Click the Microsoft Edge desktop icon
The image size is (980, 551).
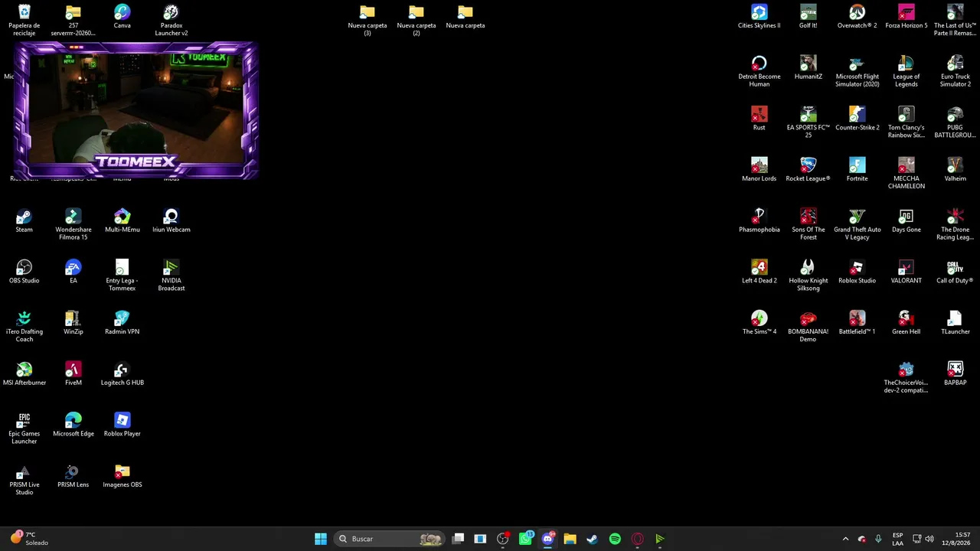pos(73,425)
